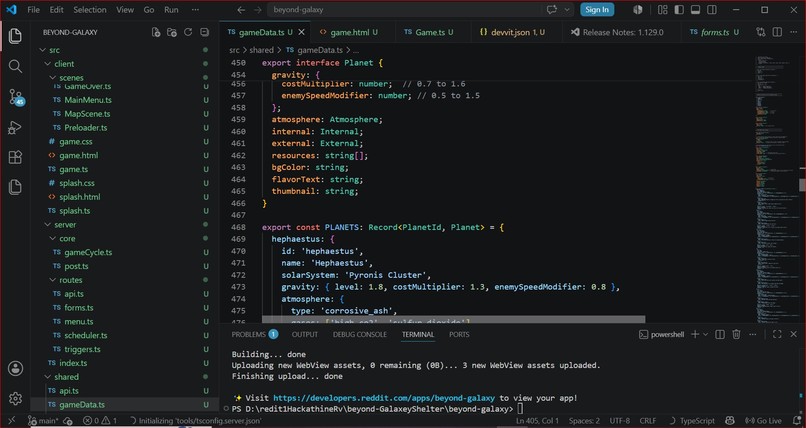Open the Selection menu
The height and width of the screenshot is (428, 806).
coord(89,10)
